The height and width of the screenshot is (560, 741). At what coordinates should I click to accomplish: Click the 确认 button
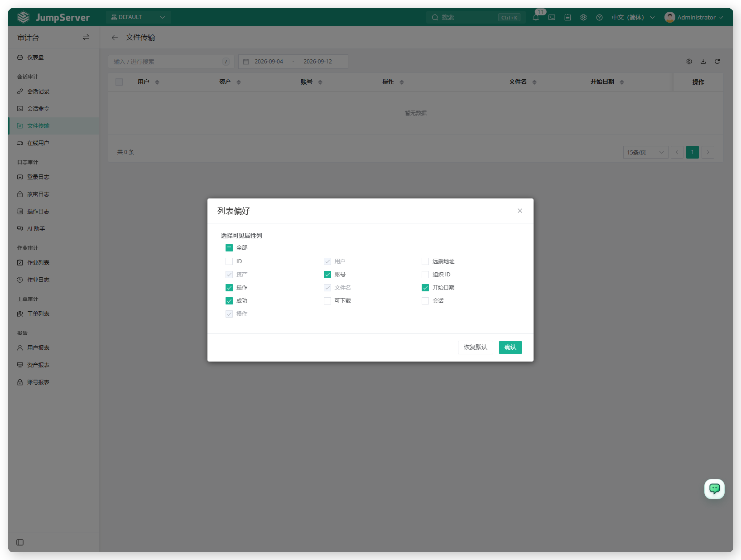[x=510, y=348]
